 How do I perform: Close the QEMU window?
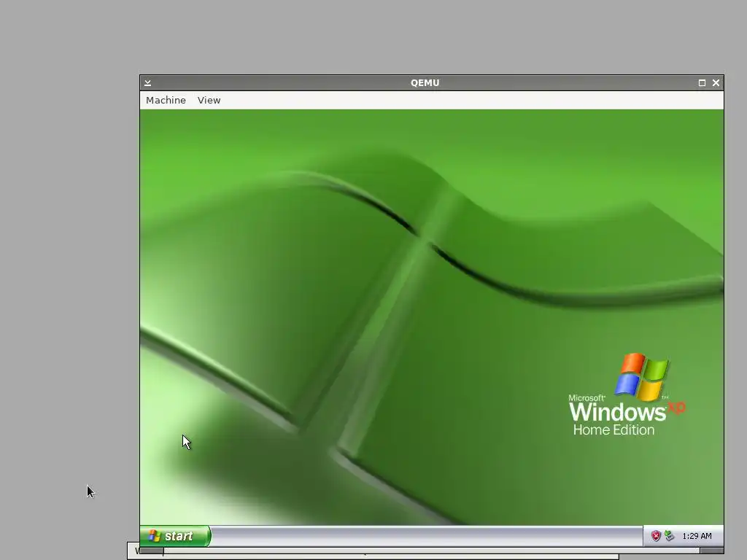click(x=716, y=83)
